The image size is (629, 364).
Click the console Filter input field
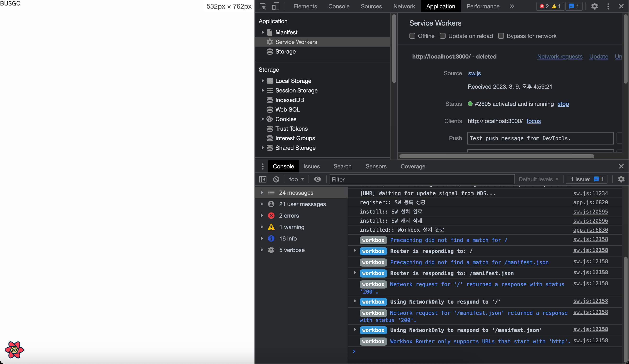click(422, 179)
